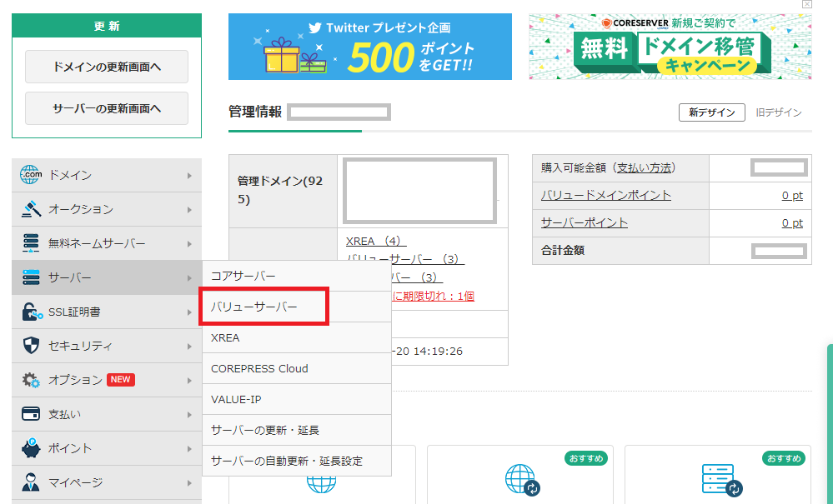This screenshot has height=504, width=833.
Task: Open the サーバーポイント link
Action: [x=585, y=222]
